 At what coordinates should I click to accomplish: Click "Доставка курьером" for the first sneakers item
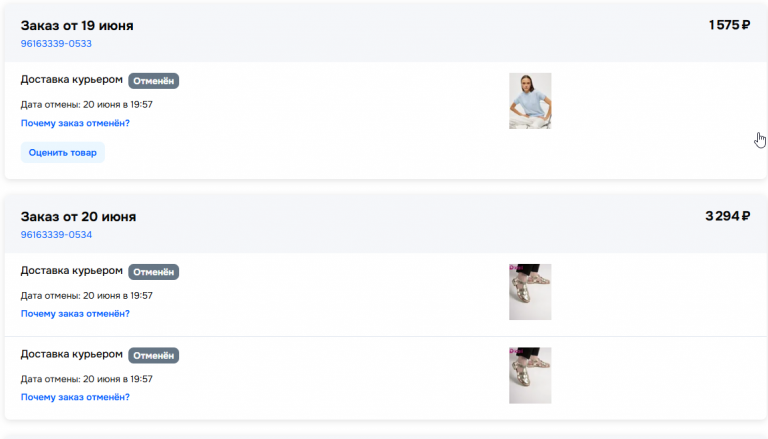pyautogui.click(x=72, y=271)
